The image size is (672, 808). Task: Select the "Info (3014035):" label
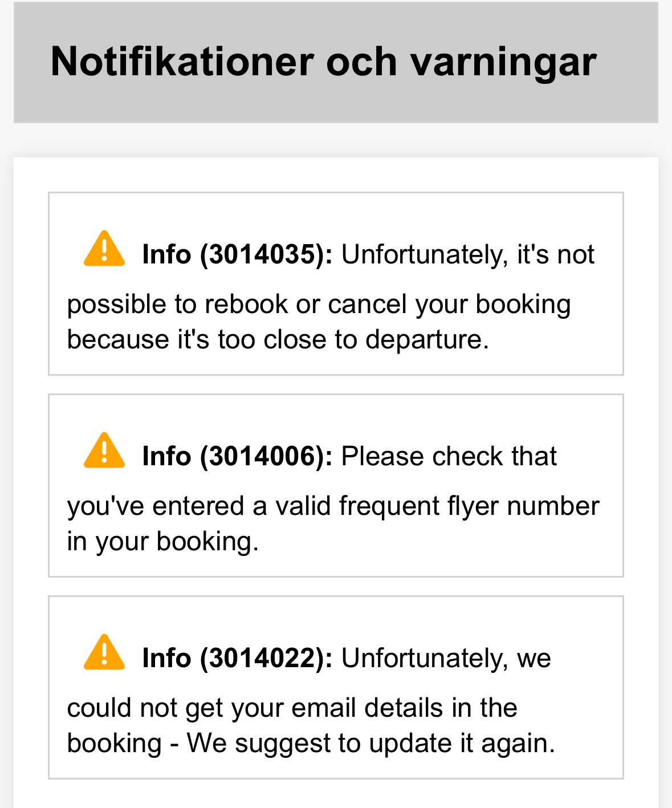point(237,254)
